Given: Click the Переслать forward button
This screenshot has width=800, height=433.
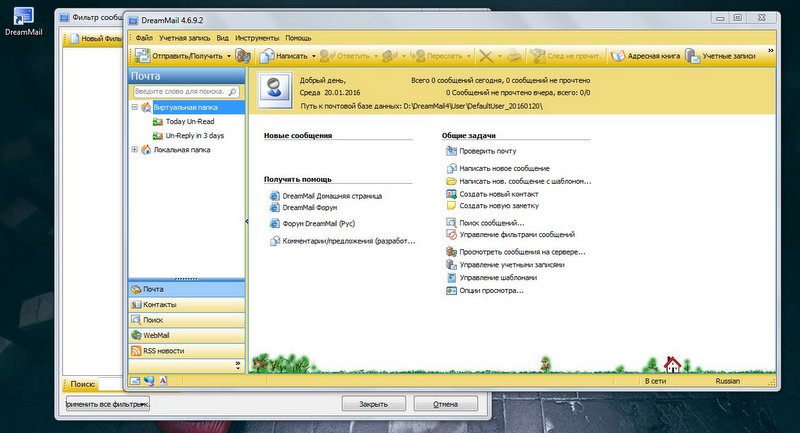Looking at the screenshot, I should click(x=437, y=56).
